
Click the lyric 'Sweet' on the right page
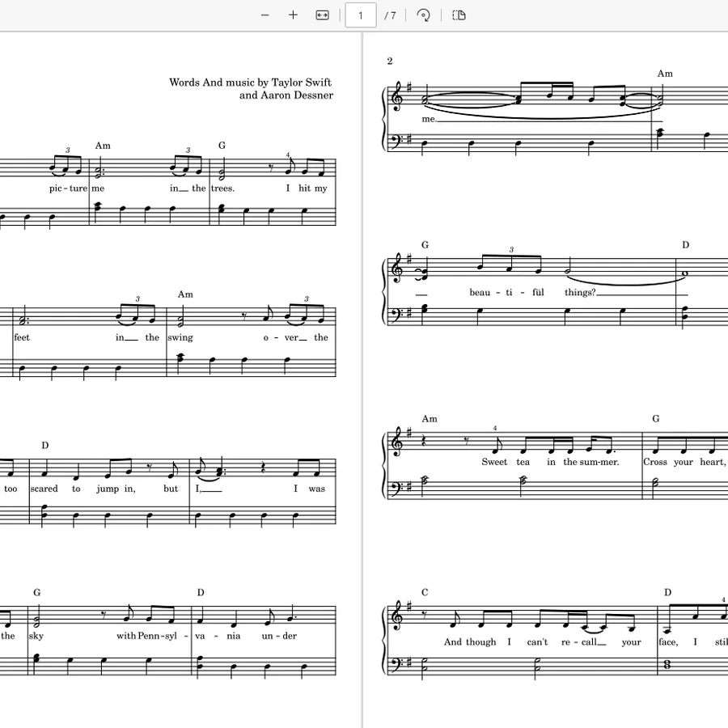pos(494,462)
